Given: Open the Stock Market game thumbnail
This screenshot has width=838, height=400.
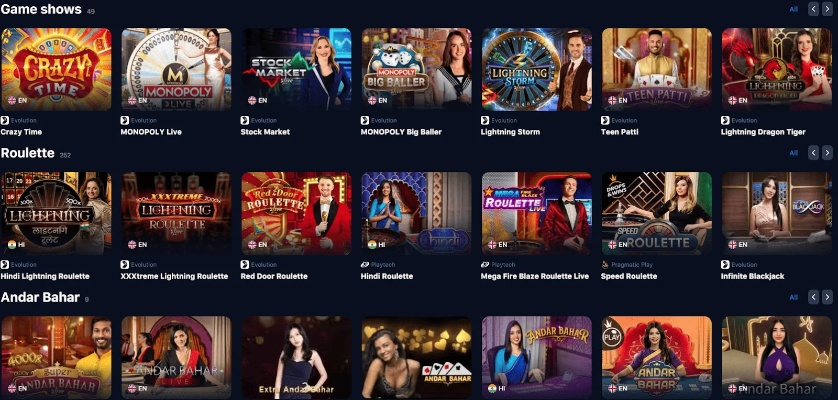Looking at the screenshot, I should coord(296,69).
